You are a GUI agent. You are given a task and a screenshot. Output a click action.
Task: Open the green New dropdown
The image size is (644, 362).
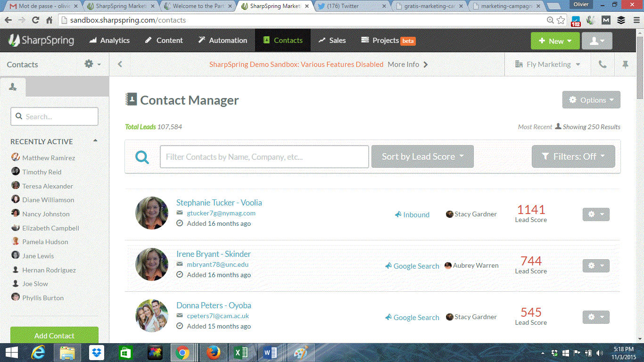pos(555,41)
